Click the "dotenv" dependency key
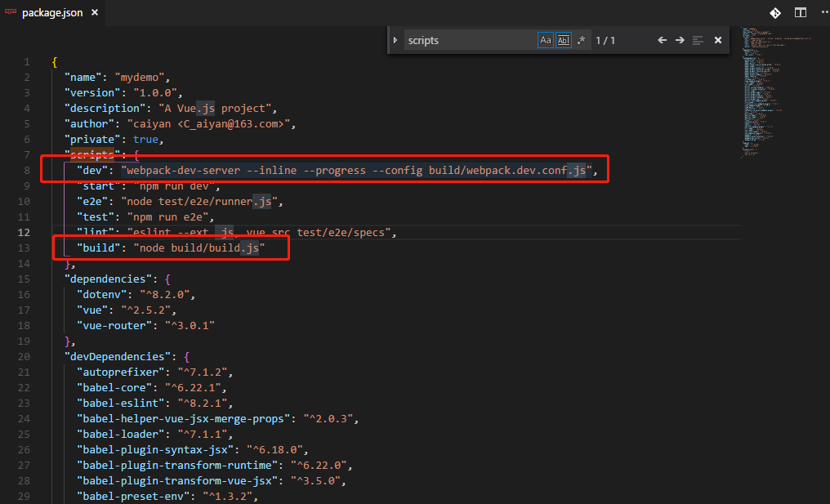 [x=101, y=294]
